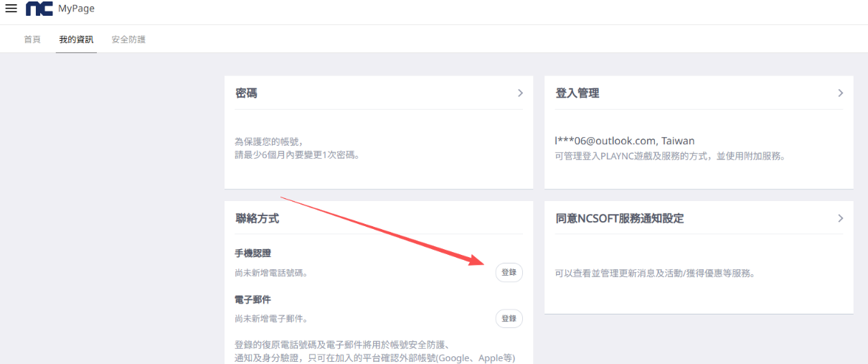This screenshot has width=868, height=364.
Task: Expand the 密碼 card chevron arrow
Action: pyautogui.click(x=520, y=93)
